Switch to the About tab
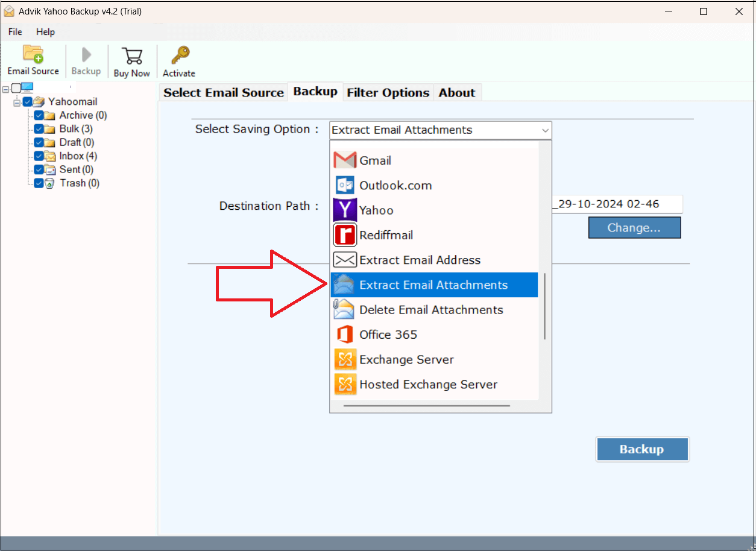Viewport: 756px width, 551px height. pos(457,92)
